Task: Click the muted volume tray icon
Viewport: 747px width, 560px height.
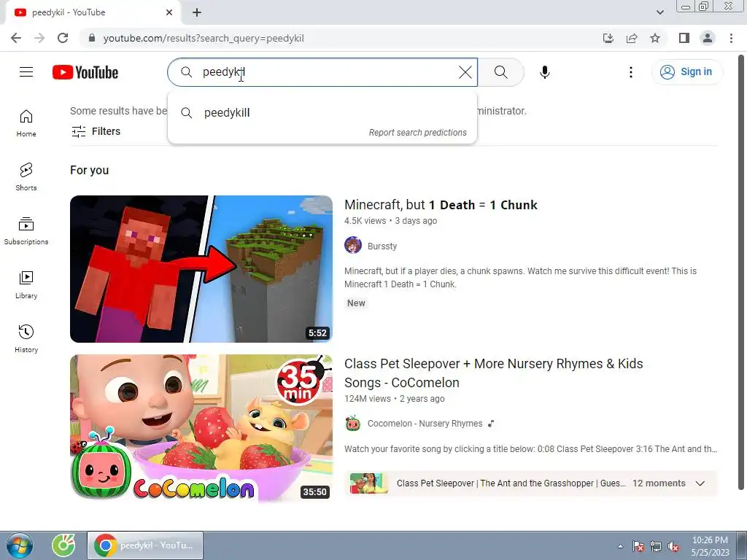Action: point(673,547)
